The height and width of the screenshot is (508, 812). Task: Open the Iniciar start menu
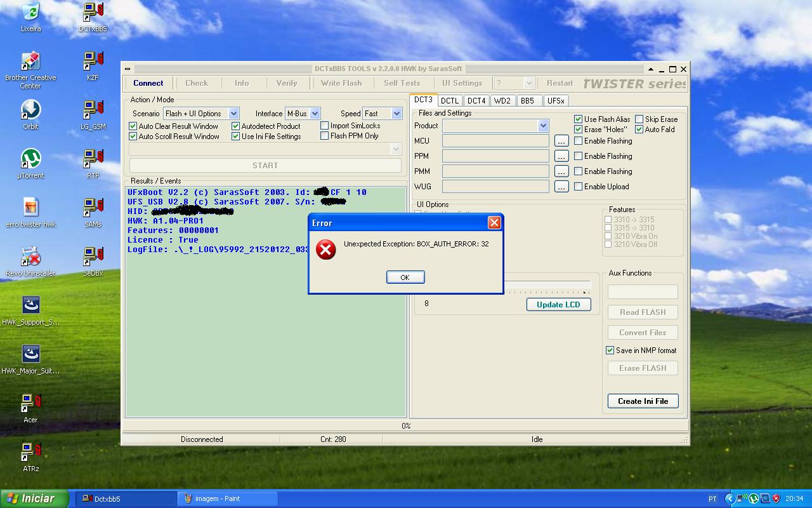point(34,498)
